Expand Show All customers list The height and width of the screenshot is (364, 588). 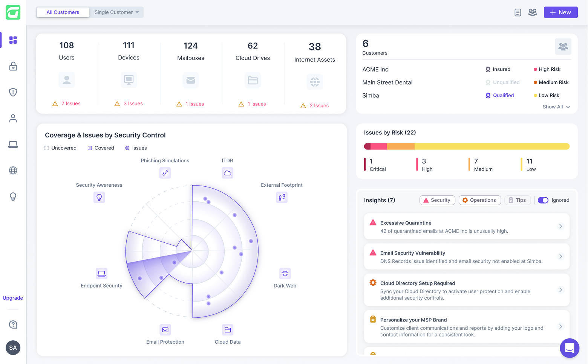coord(556,107)
